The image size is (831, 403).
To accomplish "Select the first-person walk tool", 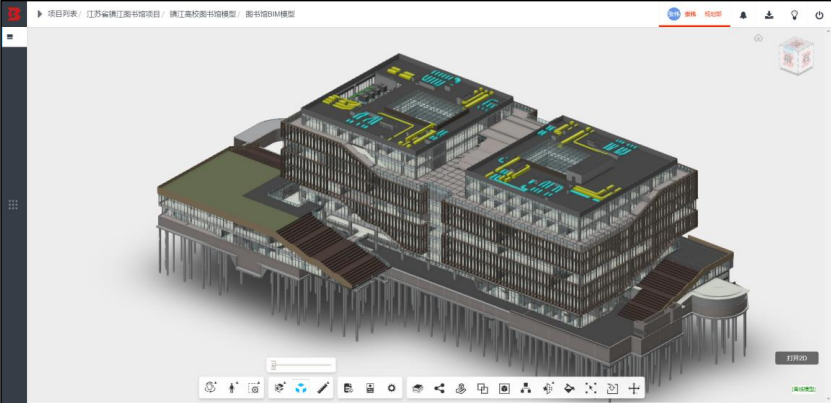I will point(233,388).
